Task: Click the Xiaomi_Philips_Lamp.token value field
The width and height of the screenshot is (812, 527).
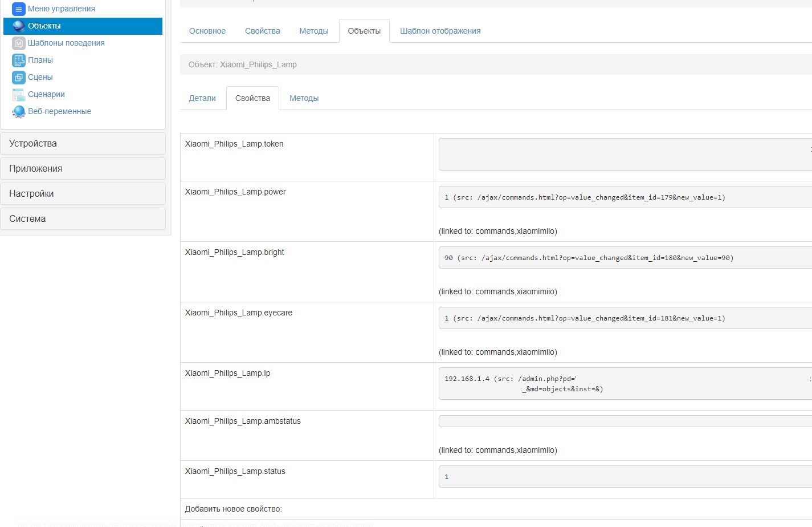Action: (625, 154)
